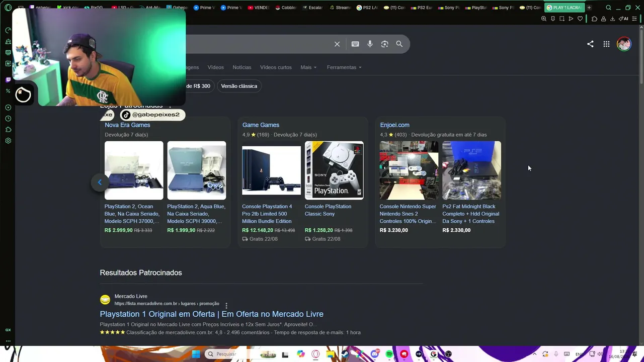Screen dimensions: 644x362
Task: Click the page vertical scrollbar
Action: click(x=641, y=55)
